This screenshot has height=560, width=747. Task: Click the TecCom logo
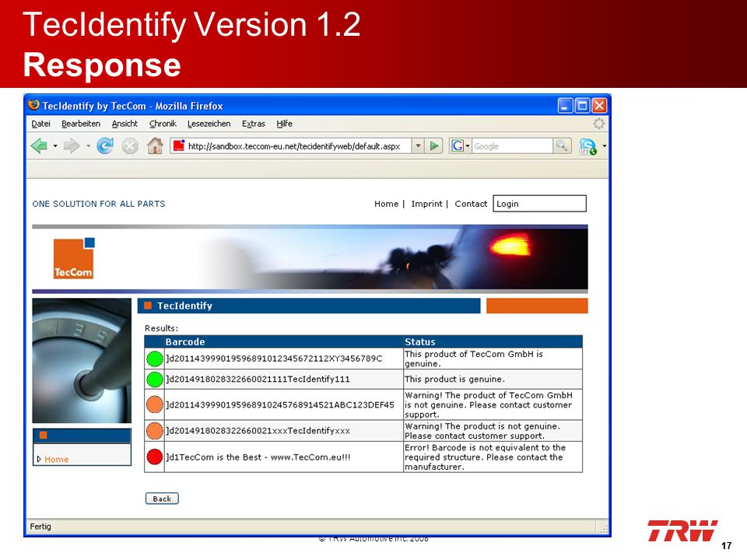point(74,257)
